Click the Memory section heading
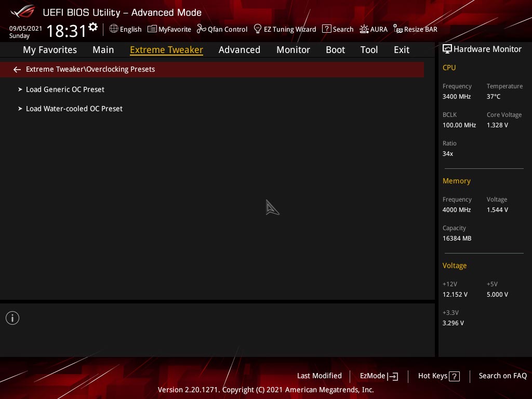Screen dimensions: 532x399 [x=456, y=181]
